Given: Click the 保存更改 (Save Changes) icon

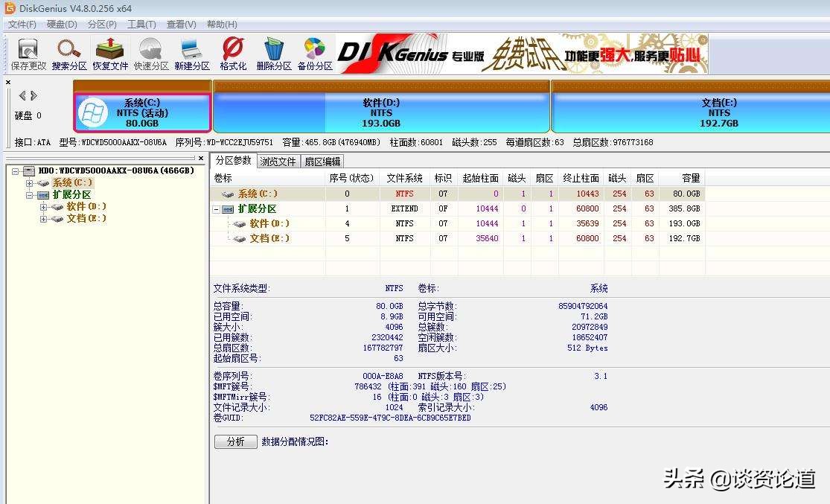Looking at the screenshot, I should (x=27, y=52).
